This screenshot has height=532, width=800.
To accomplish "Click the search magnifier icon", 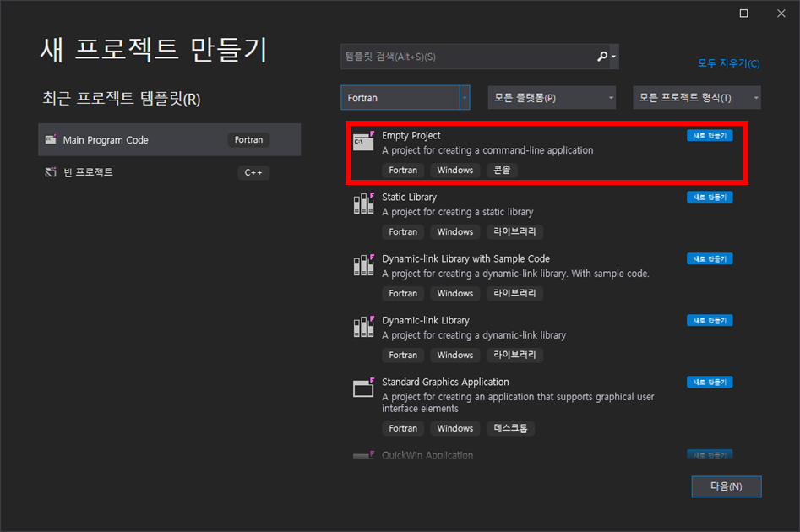I will [602, 56].
